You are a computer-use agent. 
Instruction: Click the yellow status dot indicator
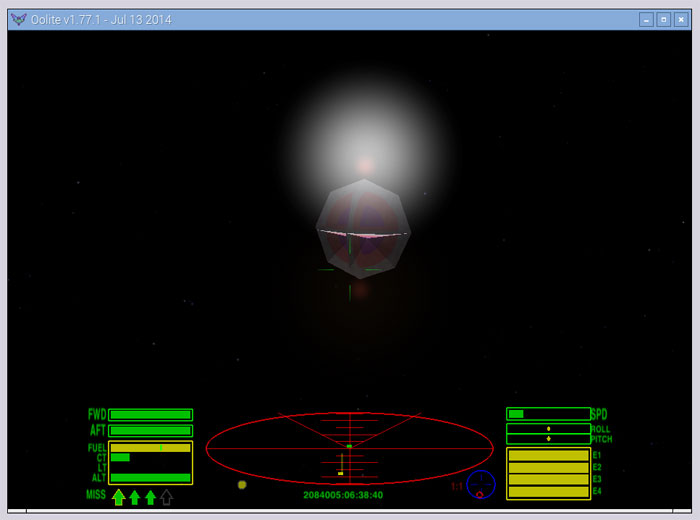click(x=242, y=484)
